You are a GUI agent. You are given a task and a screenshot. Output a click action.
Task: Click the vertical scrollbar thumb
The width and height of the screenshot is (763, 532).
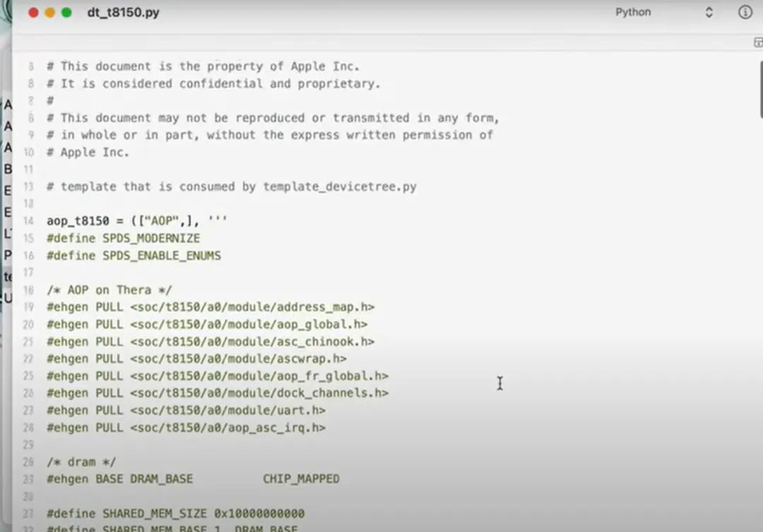(x=761, y=89)
